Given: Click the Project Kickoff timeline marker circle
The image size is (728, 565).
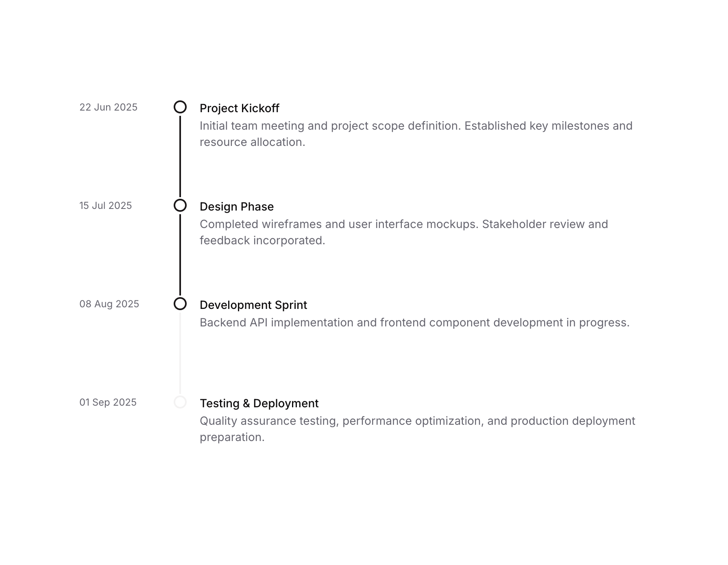Looking at the screenshot, I should (180, 107).
